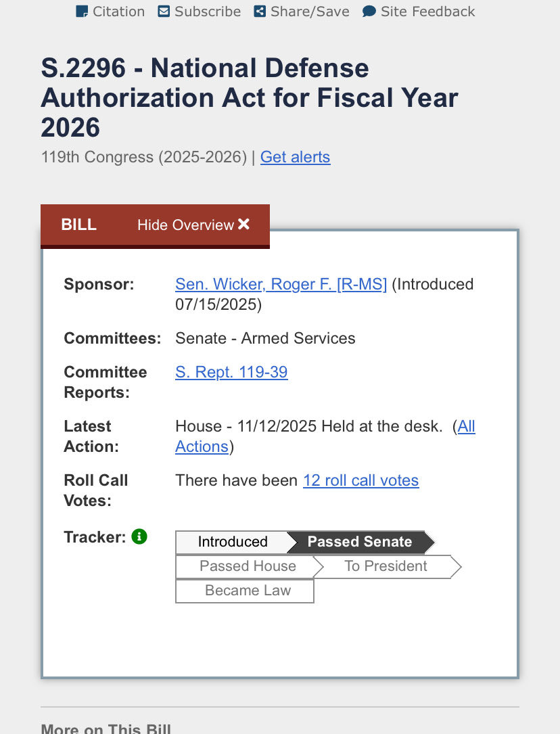Open the 12 roll call votes link
Image resolution: width=560 pixels, height=734 pixels.
(x=360, y=480)
